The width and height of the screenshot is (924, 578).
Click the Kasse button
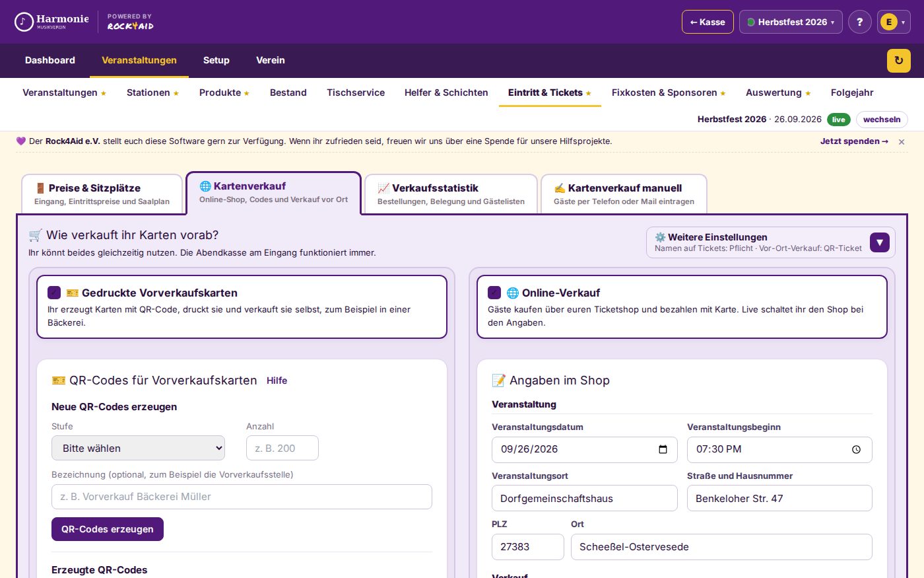click(x=708, y=22)
